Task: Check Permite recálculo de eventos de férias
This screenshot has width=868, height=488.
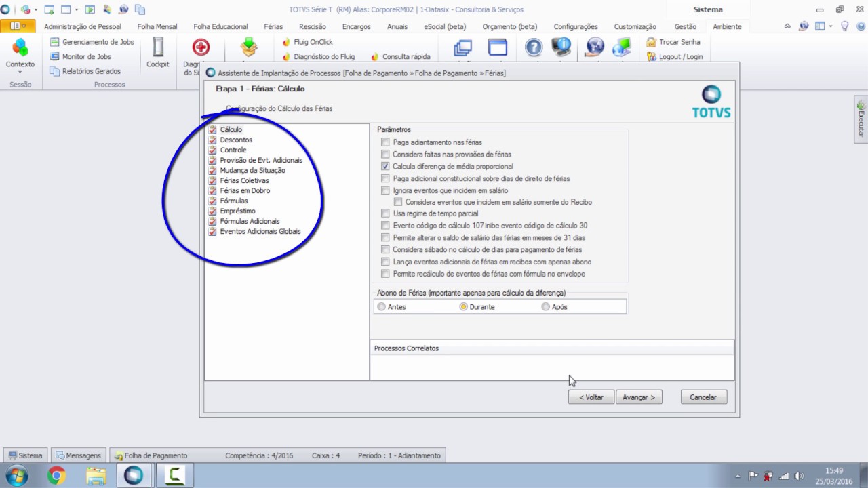Action: pos(386,274)
